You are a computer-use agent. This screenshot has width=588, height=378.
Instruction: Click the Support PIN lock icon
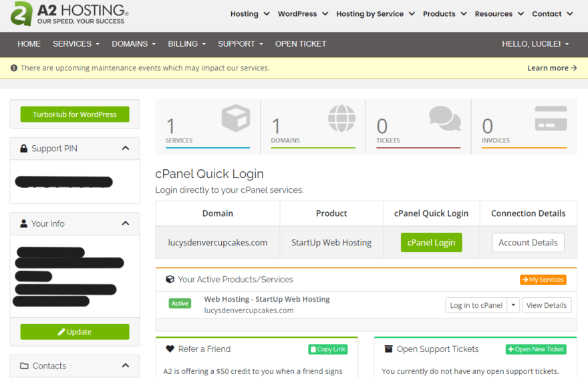pos(23,149)
